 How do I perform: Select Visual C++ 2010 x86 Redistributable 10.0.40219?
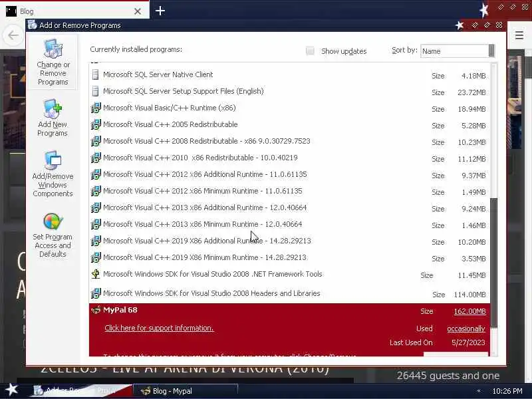coord(289,158)
